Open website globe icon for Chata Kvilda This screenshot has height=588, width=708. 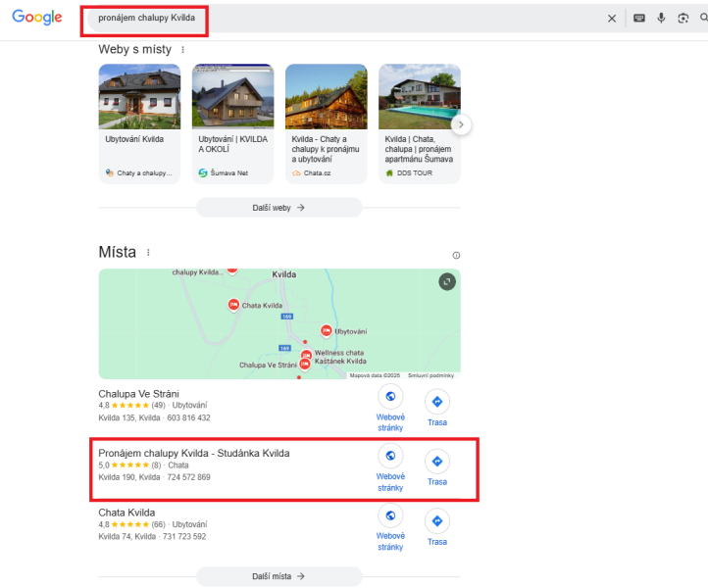pos(390,515)
